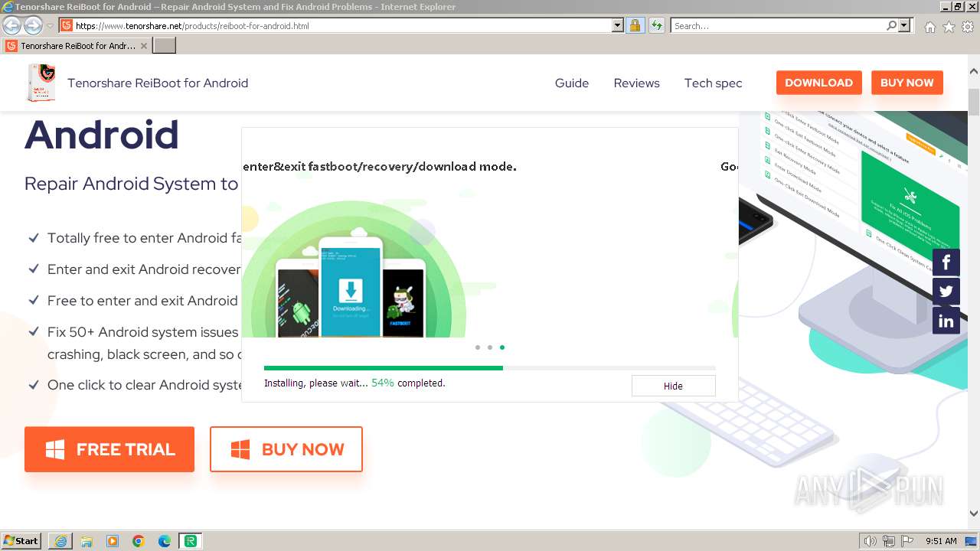Click the volume speaker tray icon
Viewport: 980px width, 551px height.
point(871,541)
